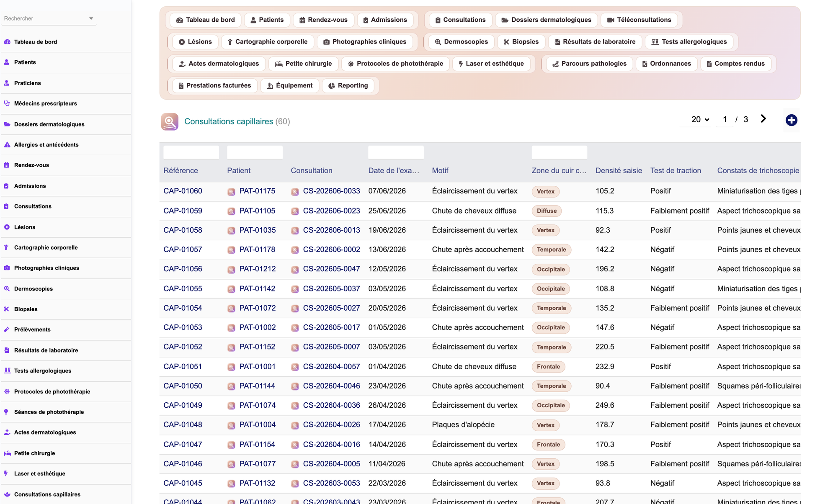Click the blue plus add-record icon

coord(791,120)
